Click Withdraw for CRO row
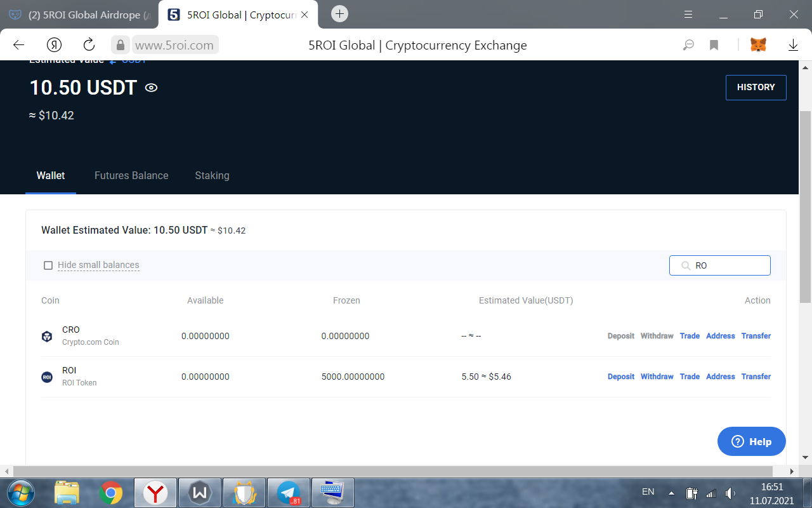Screen dimensions: 812x508 point(657,336)
